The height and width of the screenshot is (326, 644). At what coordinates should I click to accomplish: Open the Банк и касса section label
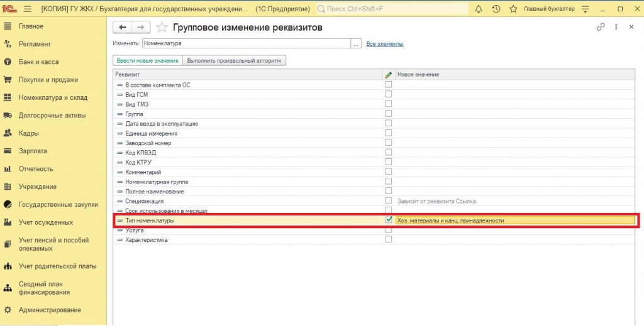[38, 62]
